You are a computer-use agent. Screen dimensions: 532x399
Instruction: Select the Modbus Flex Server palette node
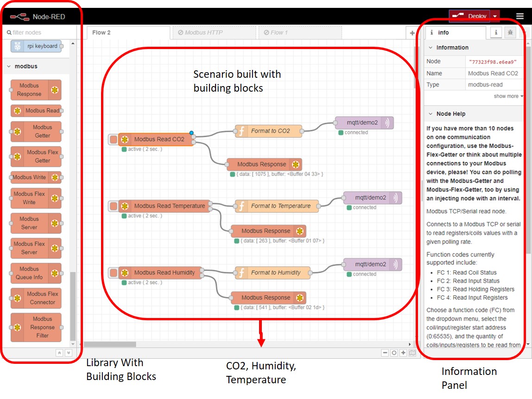[36, 248]
